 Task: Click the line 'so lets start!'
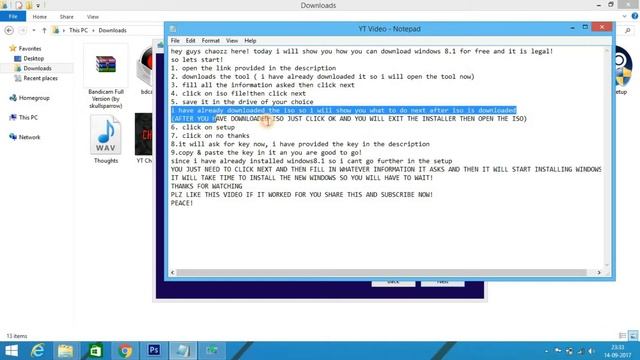(197, 60)
